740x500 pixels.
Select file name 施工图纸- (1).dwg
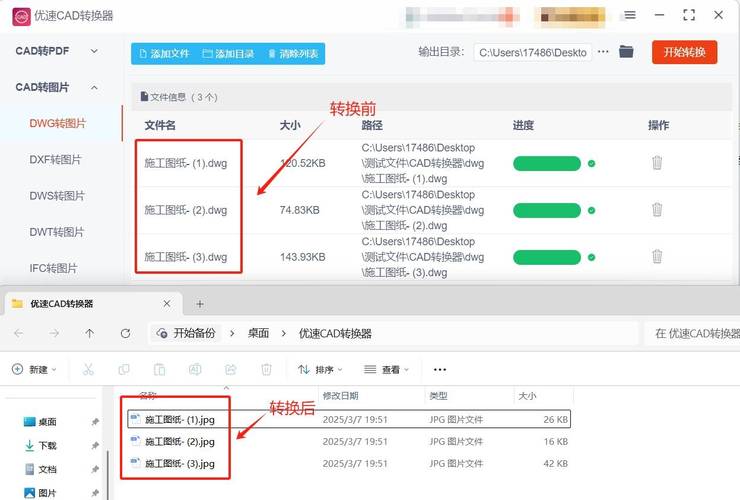(185, 163)
